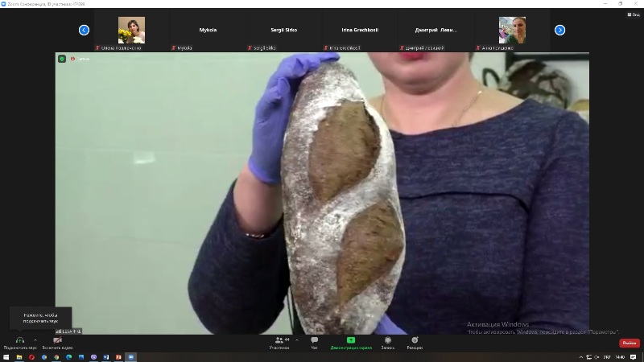644x362 pixels.
Task: Turn on video with camera icon
Action: coord(57,341)
